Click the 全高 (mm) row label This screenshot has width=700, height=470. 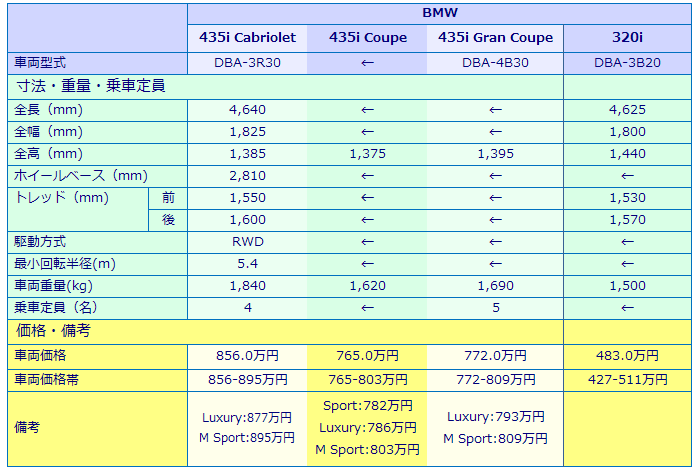coord(97,154)
